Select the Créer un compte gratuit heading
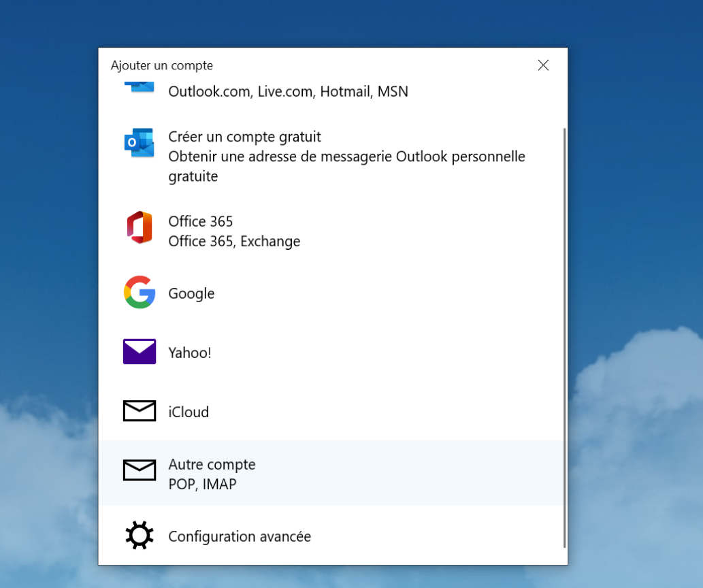703x588 pixels. pyautogui.click(x=244, y=137)
